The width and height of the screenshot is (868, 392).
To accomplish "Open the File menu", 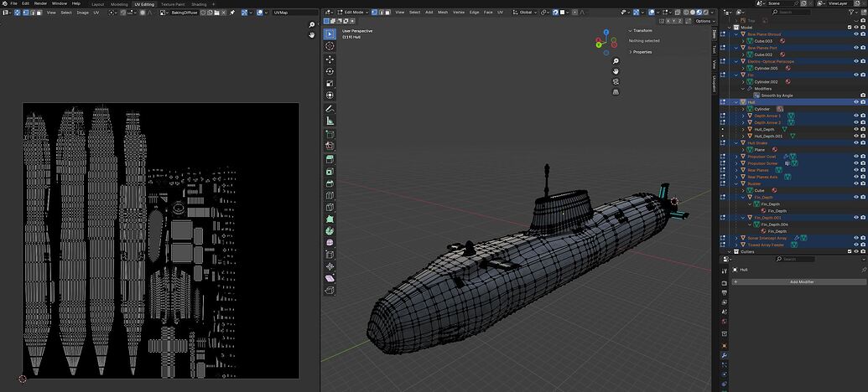I will click(x=14, y=3).
